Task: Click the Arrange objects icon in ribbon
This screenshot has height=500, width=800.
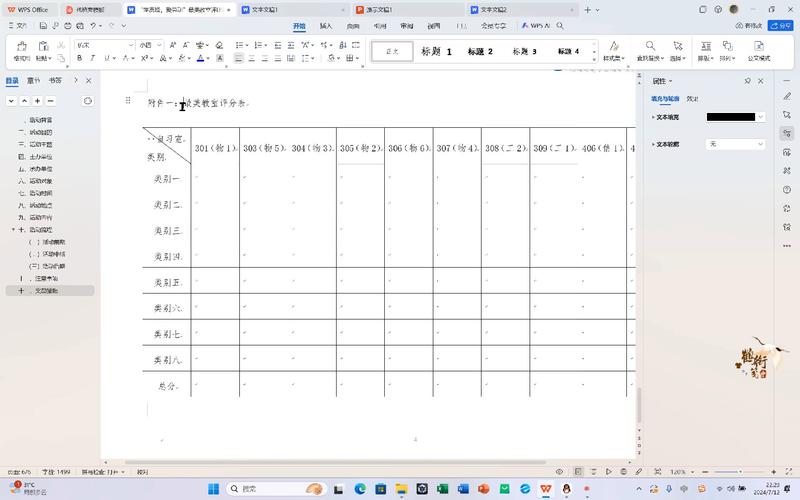Action: point(728,46)
